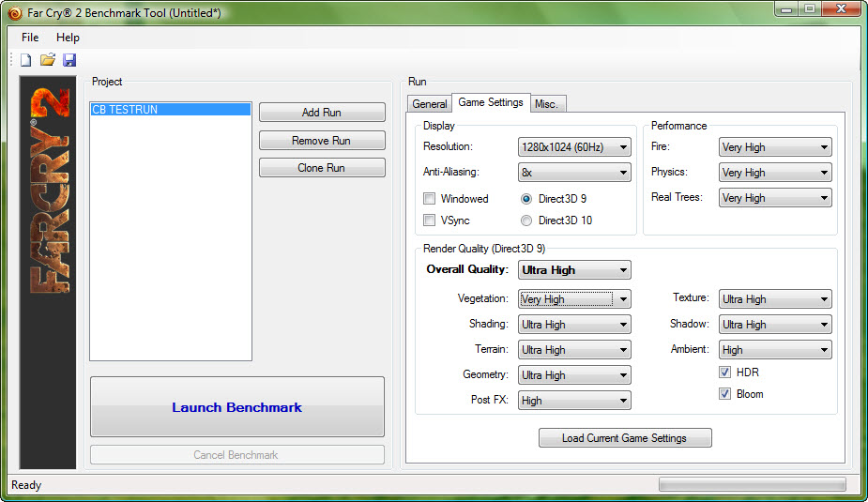
Task: Click the Far Cry 2 title bar icon
Action: pos(15,13)
